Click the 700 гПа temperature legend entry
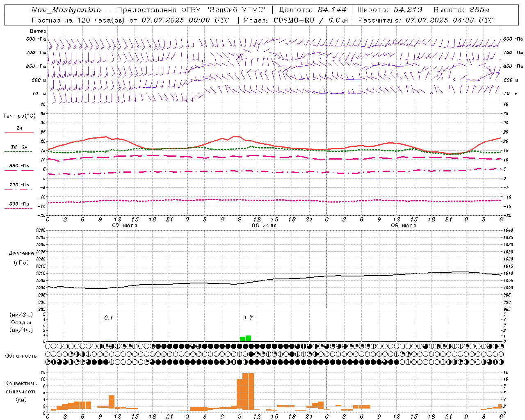This screenshot has width=525, height=420. [x=19, y=185]
